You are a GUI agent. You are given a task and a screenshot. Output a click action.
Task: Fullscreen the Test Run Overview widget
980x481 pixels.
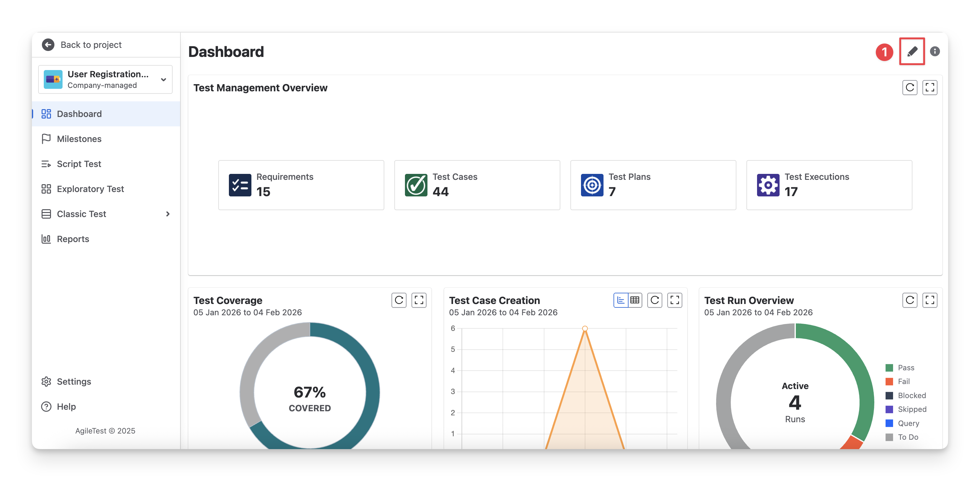(x=929, y=300)
